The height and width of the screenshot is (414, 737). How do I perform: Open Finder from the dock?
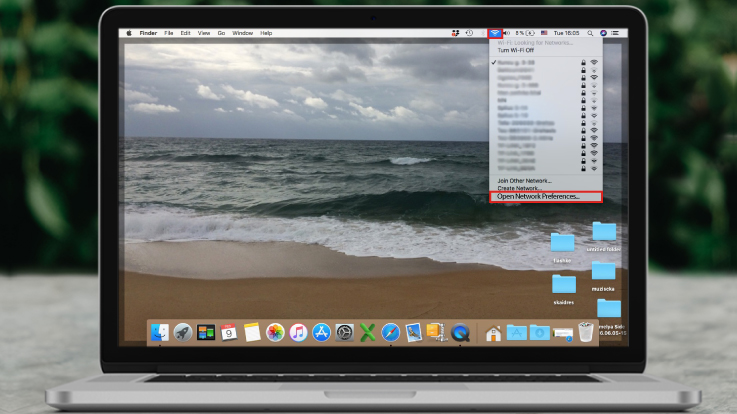(160, 332)
